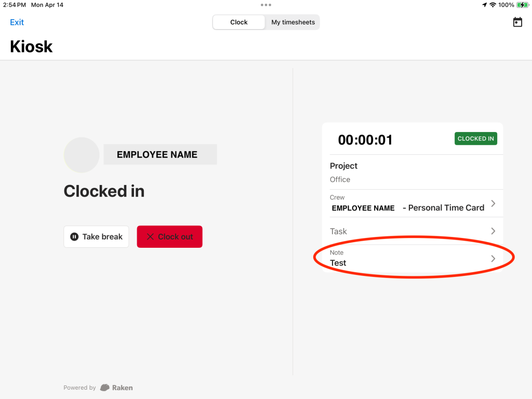The width and height of the screenshot is (532, 399).
Task: Expand the Task row chevron
Action: click(494, 231)
